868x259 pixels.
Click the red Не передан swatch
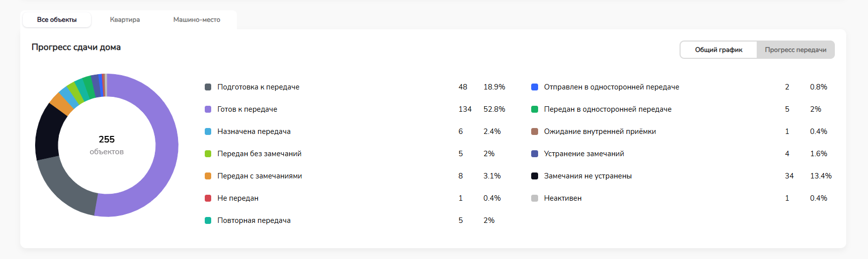click(x=208, y=198)
